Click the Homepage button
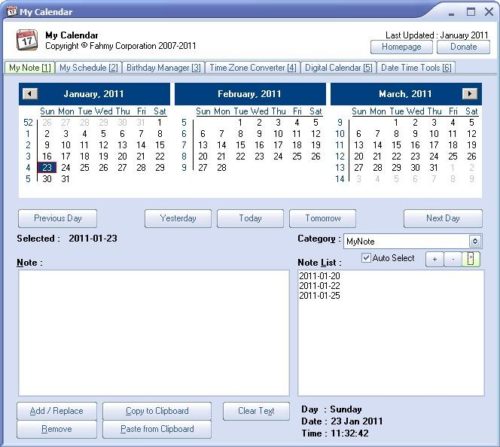500x447 pixels. point(401,47)
